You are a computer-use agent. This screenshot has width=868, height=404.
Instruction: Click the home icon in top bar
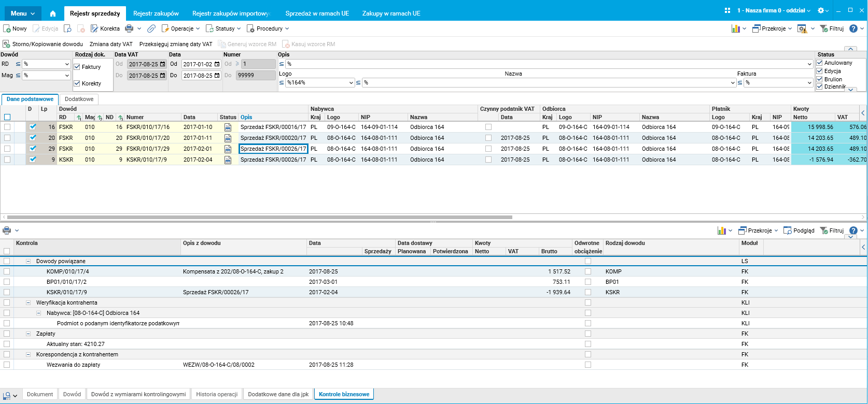tap(53, 13)
